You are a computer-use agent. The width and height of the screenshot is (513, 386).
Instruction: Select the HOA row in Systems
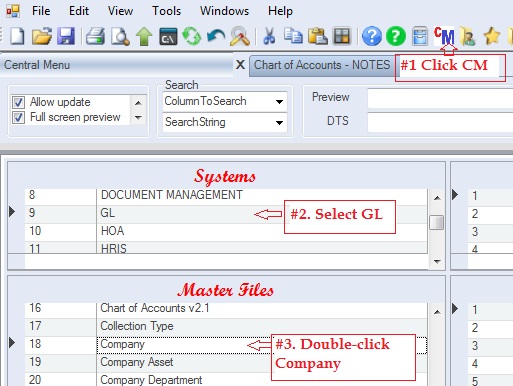pyautogui.click(x=262, y=231)
